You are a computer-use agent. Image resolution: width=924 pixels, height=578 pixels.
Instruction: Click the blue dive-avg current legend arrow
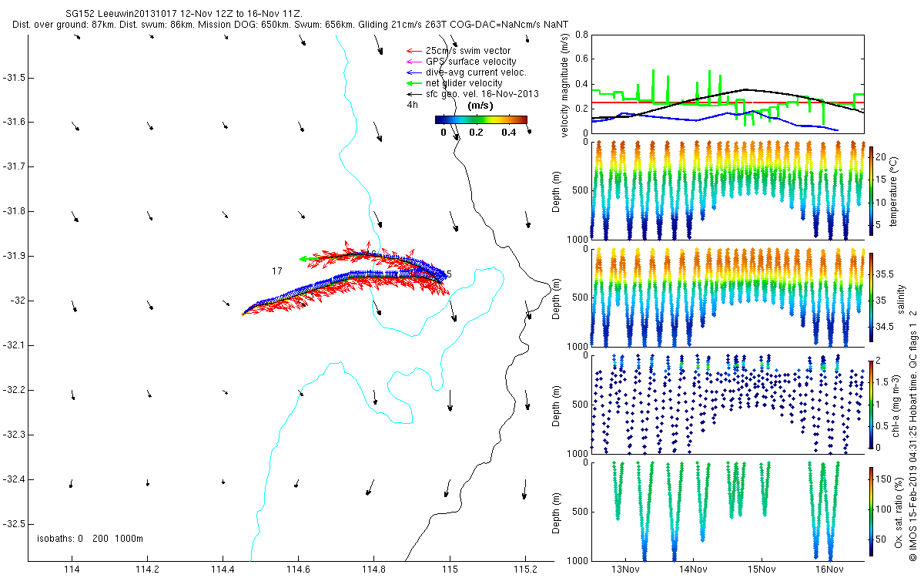click(414, 72)
